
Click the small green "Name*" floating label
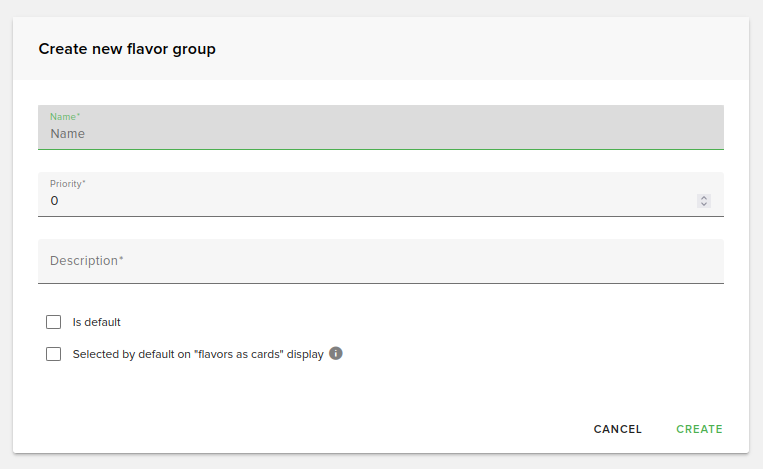[x=65, y=117]
